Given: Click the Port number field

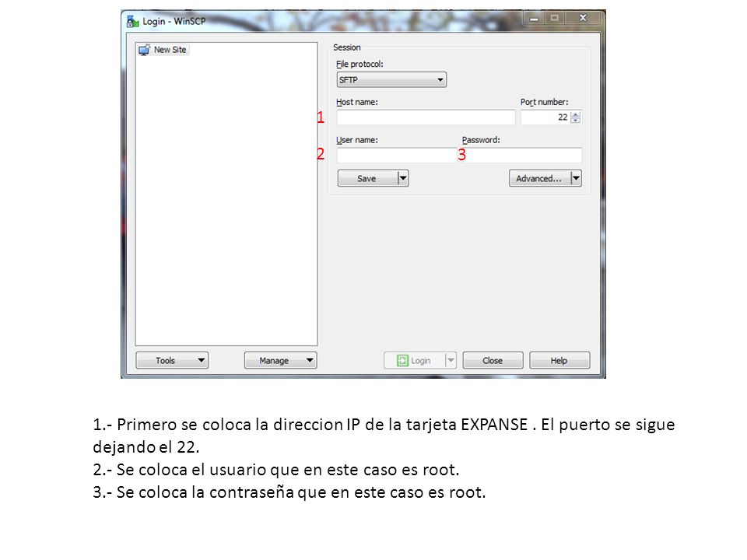Looking at the screenshot, I should coord(545,117).
